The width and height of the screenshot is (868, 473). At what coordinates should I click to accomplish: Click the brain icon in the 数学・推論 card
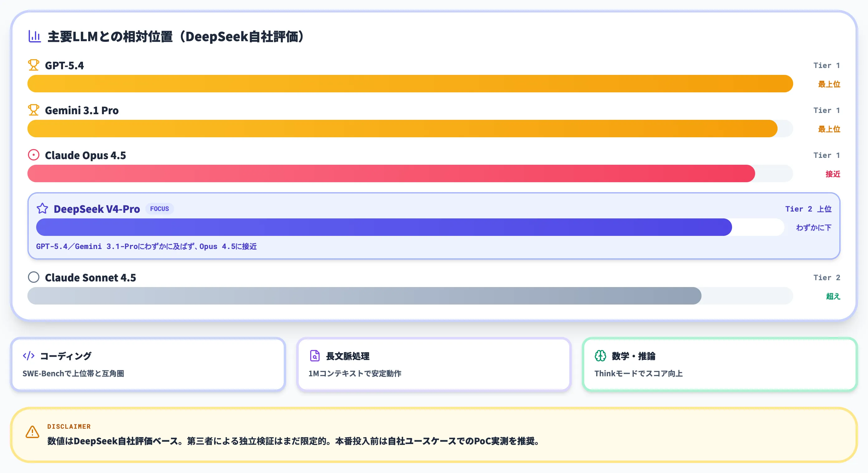(601, 356)
